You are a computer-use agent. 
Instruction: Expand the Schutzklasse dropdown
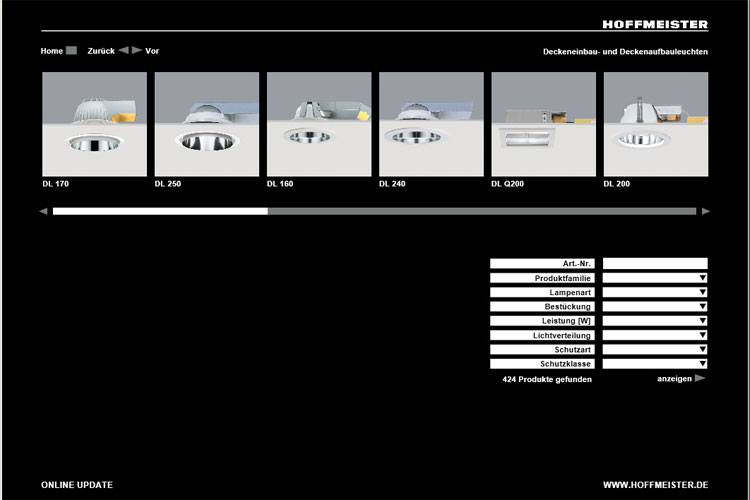tap(655, 364)
